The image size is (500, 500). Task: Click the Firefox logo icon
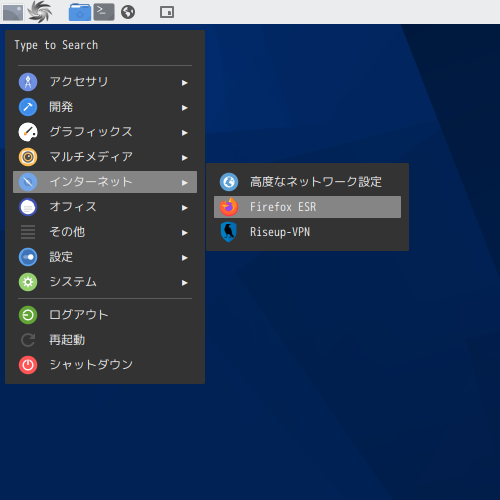(x=229, y=207)
